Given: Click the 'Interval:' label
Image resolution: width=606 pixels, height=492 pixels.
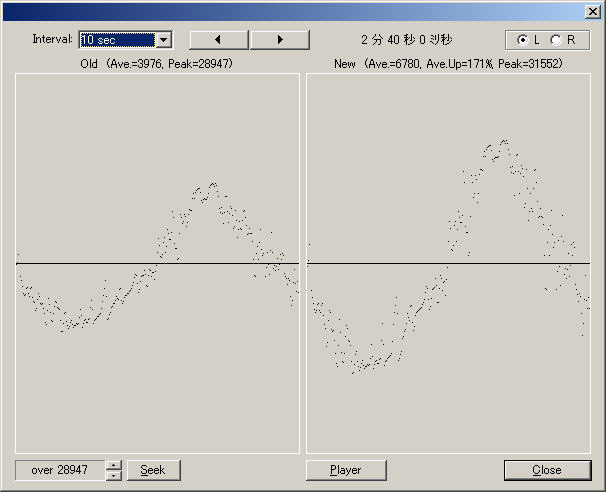Looking at the screenshot, I should click(x=52, y=39).
